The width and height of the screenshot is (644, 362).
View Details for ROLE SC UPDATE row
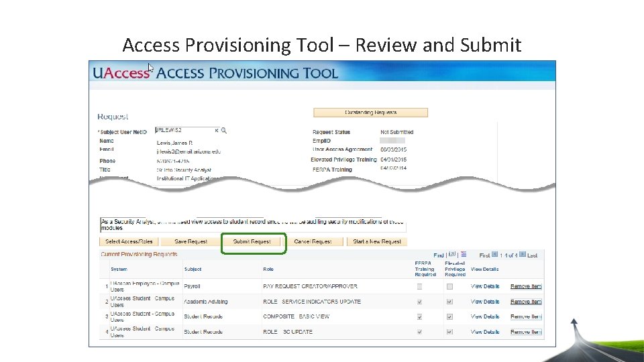[484, 332]
